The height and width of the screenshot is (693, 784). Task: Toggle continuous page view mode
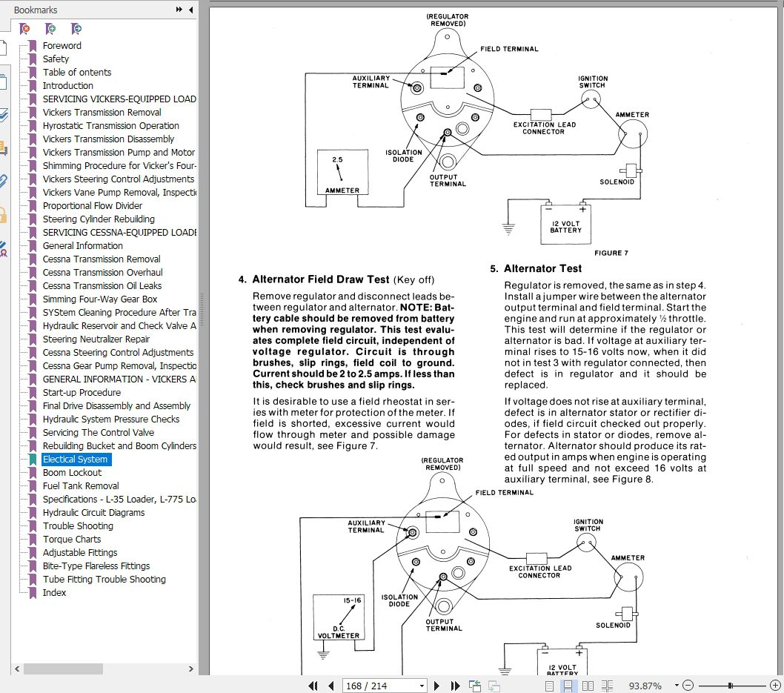pos(568,686)
